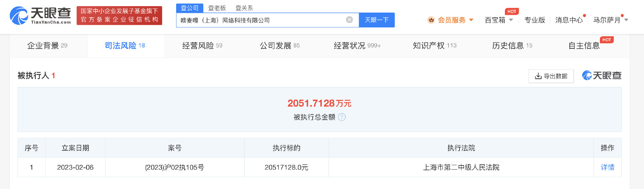This screenshot has width=644, height=189.
Task: Click the 天眼一下 search button
Action: point(377,20)
